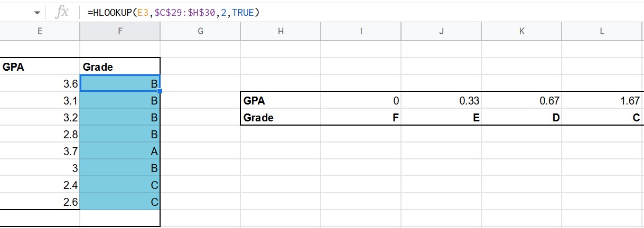The height and width of the screenshot is (228, 644).
Task: Select the cell containing GPA 3.6
Action: (40, 83)
